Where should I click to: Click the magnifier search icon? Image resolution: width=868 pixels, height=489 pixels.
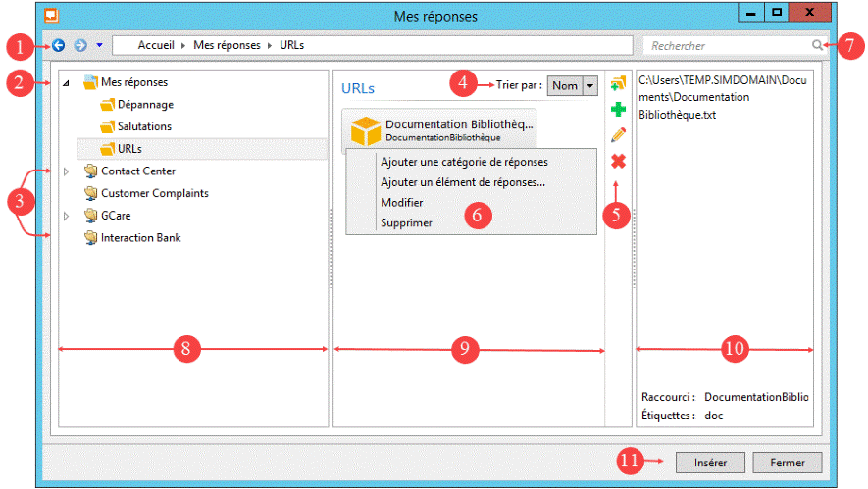point(817,45)
